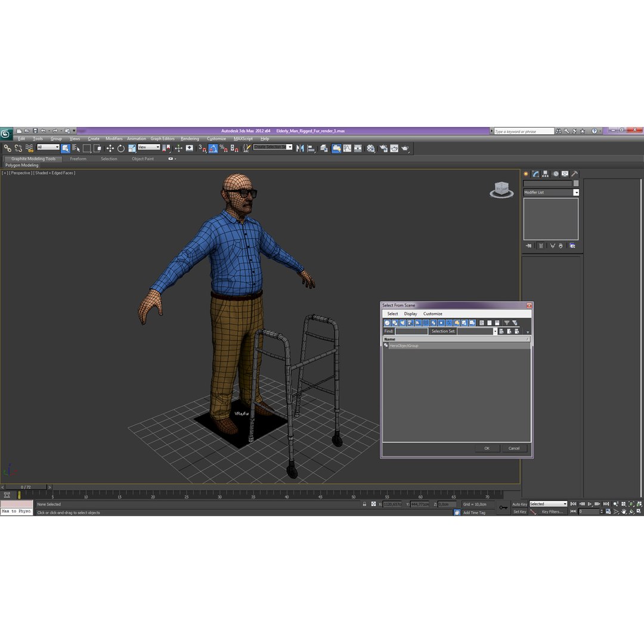Click the Select and Link tool

pyautogui.click(x=7, y=148)
